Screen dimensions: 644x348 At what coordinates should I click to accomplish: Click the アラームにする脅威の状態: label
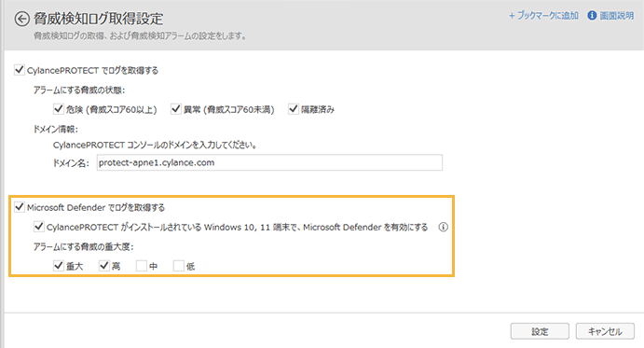click(x=79, y=90)
